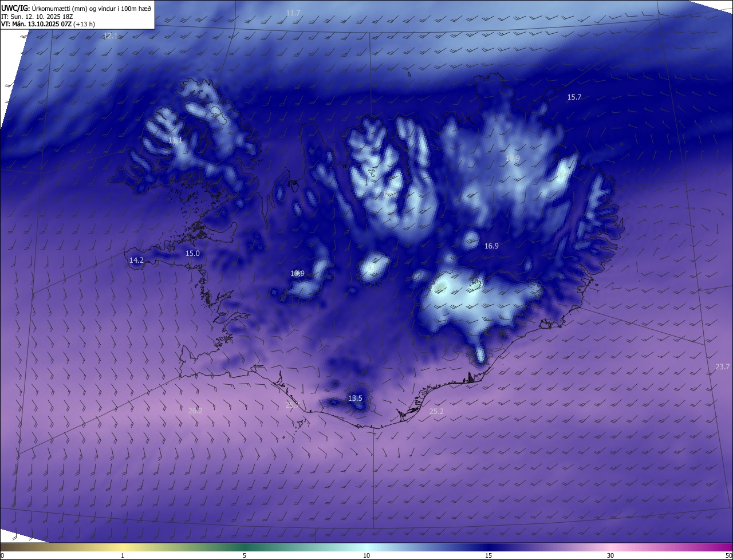Click the 12.1 value label on the map
This screenshot has height=560, width=733.
click(111, 36)
